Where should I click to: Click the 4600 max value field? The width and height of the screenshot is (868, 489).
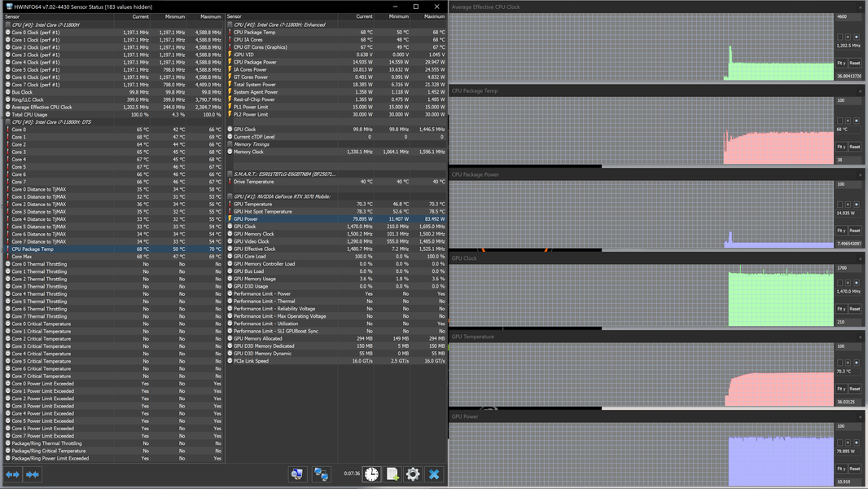848,16
